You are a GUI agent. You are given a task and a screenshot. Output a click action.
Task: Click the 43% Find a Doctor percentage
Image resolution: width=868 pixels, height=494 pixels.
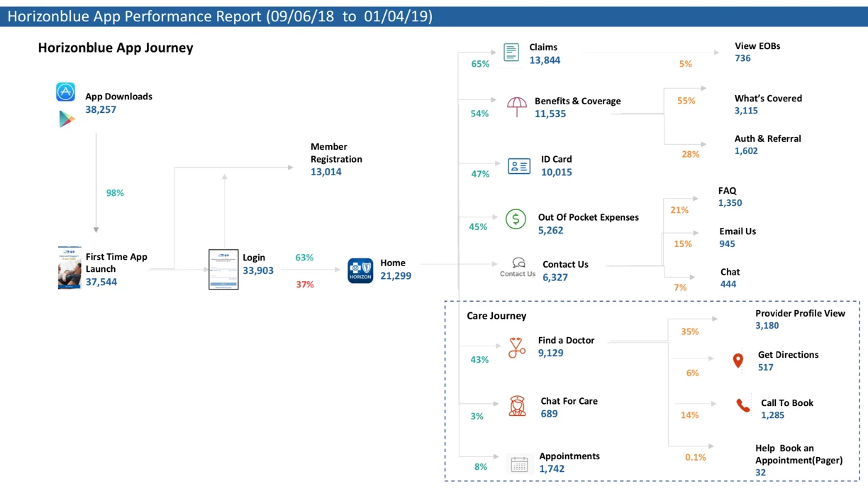(479, 360)
